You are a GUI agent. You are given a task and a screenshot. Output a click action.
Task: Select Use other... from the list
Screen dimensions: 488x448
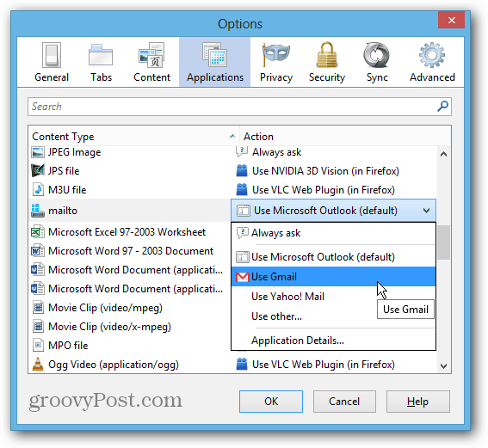pyautogui.click(x=333, y=316)
